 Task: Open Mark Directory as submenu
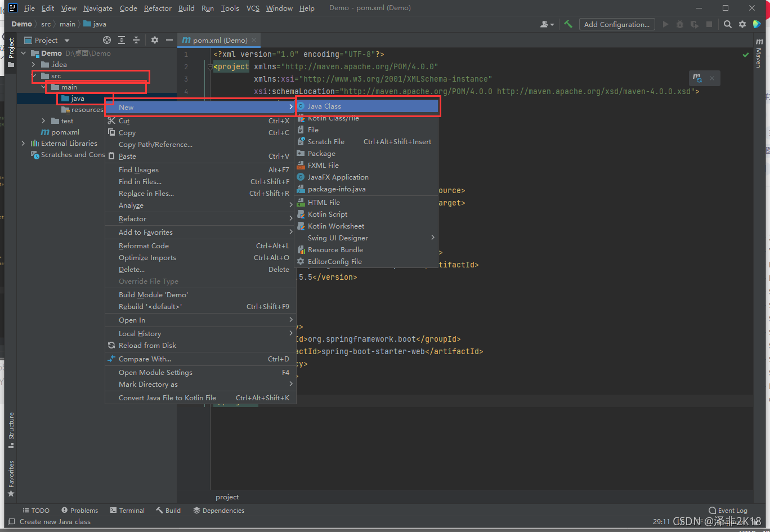[x=200, y=385]
